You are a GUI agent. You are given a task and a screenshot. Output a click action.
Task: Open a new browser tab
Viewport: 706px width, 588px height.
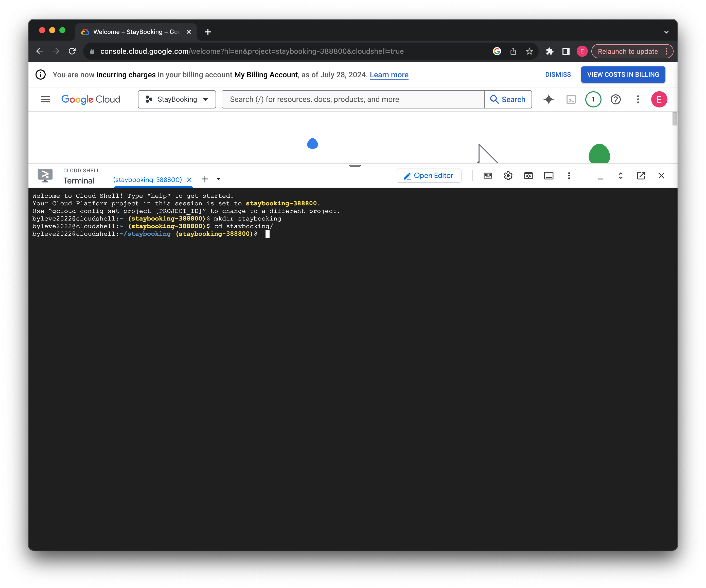208,32
